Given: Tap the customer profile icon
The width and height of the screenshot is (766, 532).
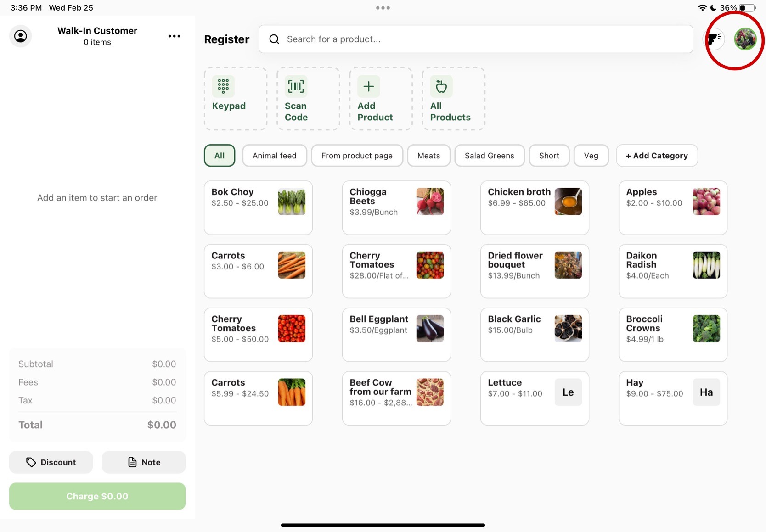Looking at the screenshot, I should coord(21,36).
